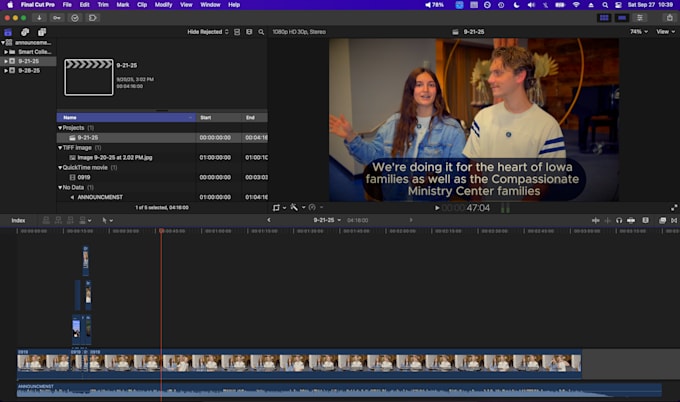680x402 pixels.
Task: Open the Titles and Generators sidebar
Action: tap(42, 32)
